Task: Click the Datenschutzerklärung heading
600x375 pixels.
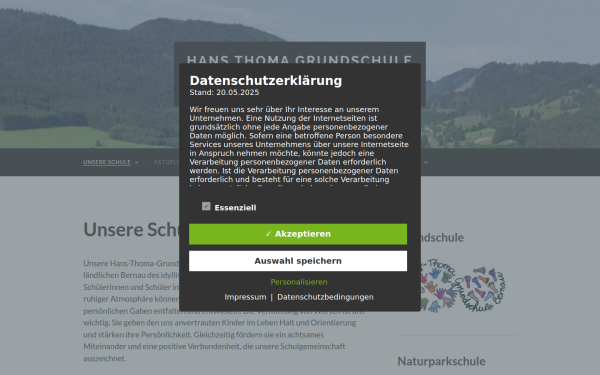Action: coord(266,81)
